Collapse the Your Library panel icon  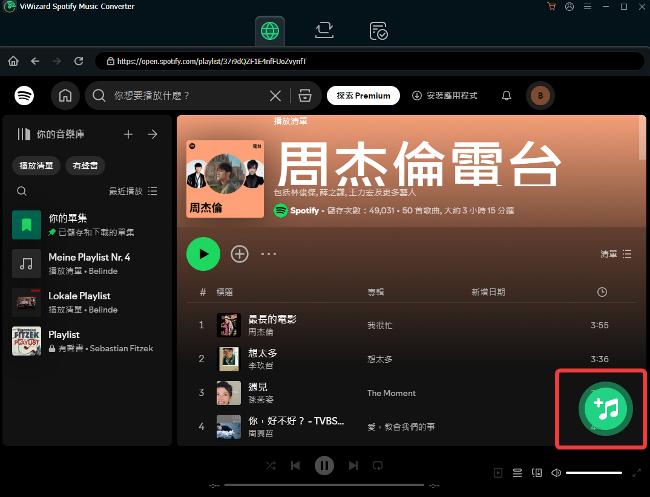pyautogui.click(x=24, y=134)
